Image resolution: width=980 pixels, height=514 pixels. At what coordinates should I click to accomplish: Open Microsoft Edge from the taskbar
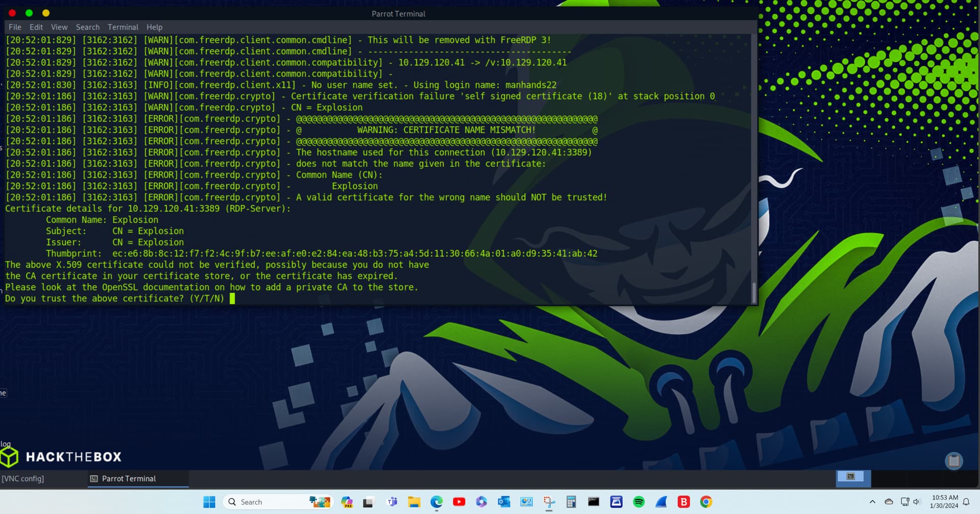point(436,502)
